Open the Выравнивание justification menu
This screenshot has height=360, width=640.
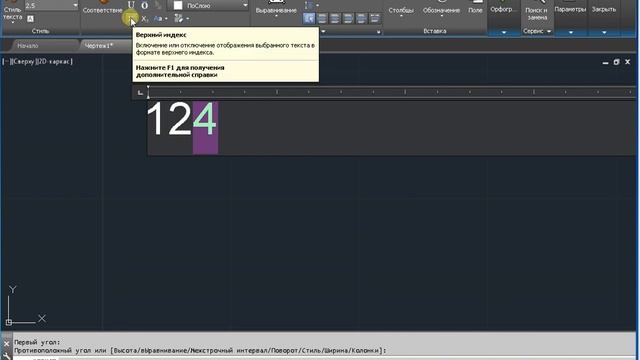(276, 10)
